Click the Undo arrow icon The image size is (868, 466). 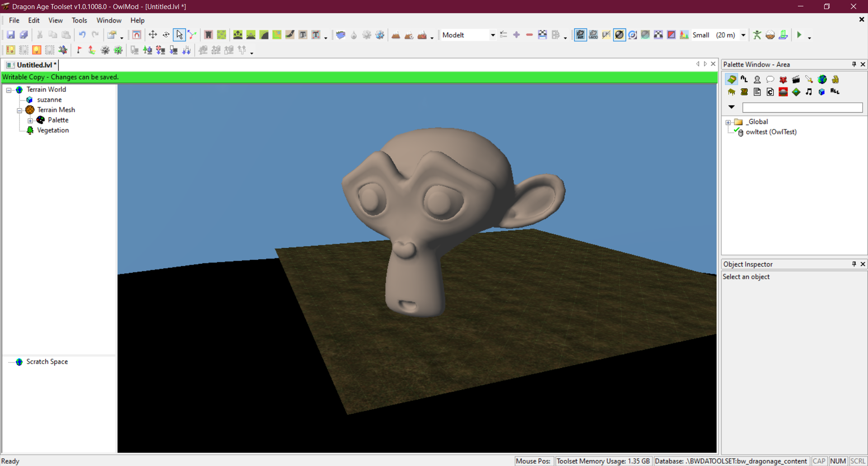pyautogui.click(x=82, y=35)
